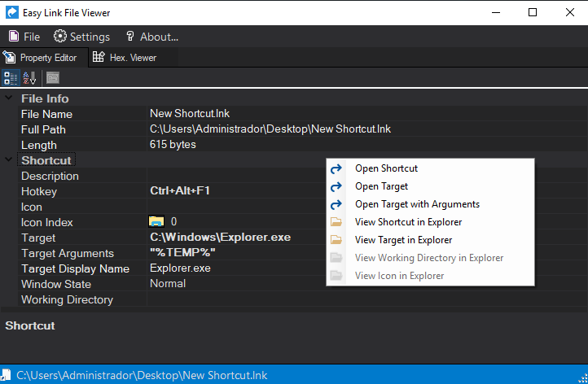Click the Full Path value ending in Desktop\New Shortcut.lnk

[x=270, y=129]
